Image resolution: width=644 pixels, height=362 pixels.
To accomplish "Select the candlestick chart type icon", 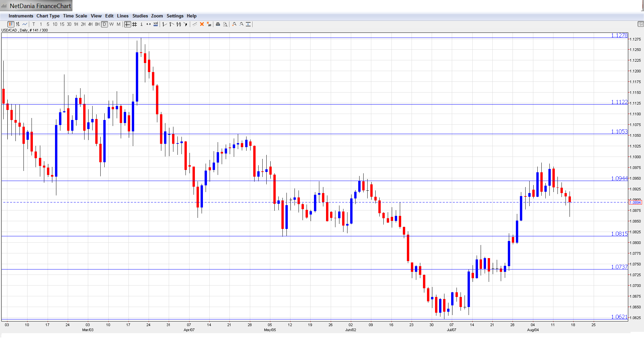I will 11,24.
